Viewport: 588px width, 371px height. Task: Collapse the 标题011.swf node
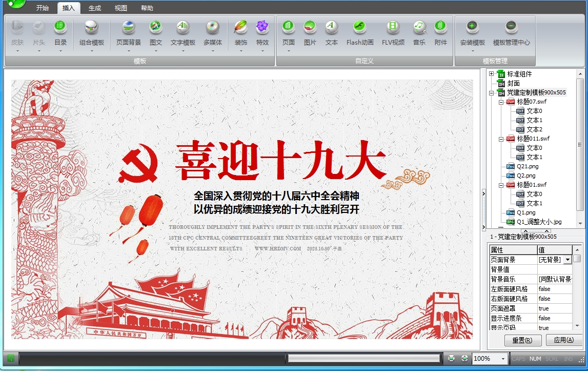click(x=501, y=139)
